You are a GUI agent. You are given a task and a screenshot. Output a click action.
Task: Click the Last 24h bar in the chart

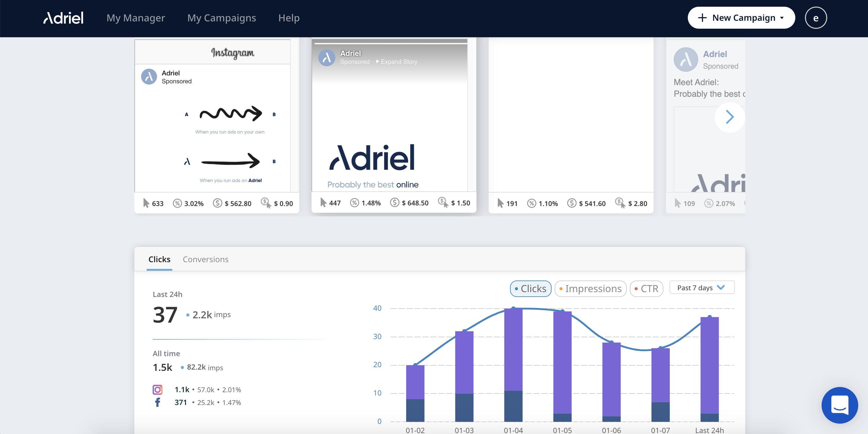tap(709, 369)
